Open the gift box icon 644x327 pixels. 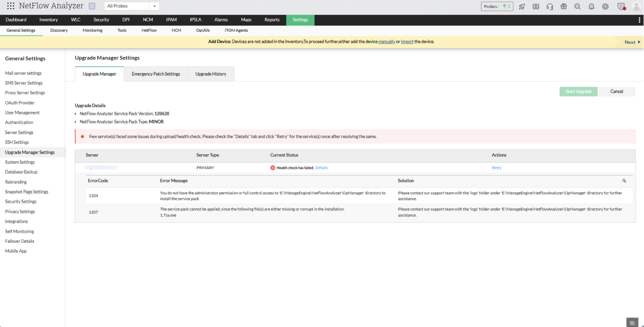pyautogui.click(x=564, y=6)
